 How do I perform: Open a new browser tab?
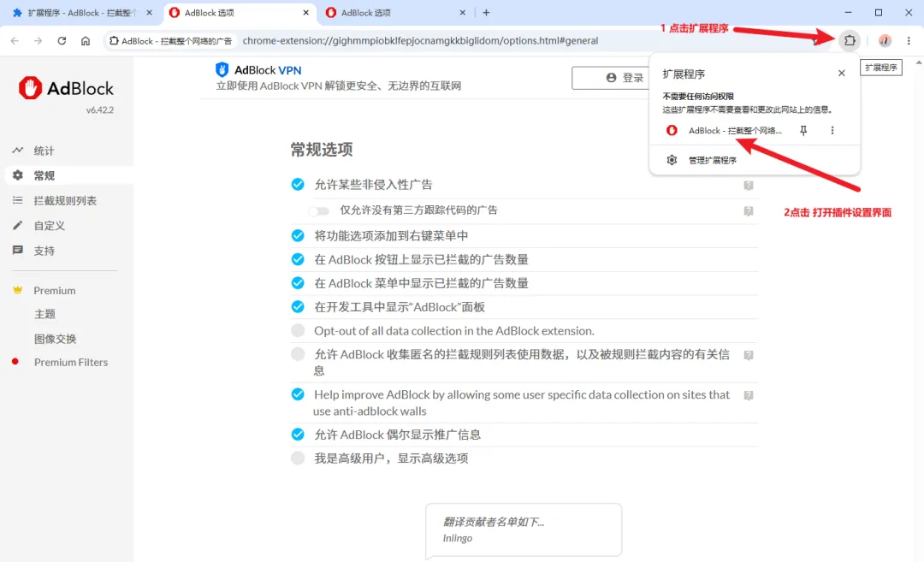486,12
